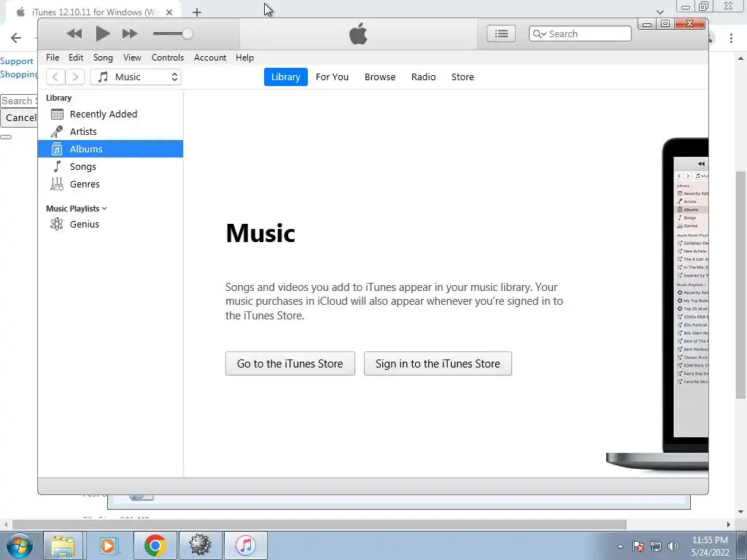Switch to the Radio tab
Image resolution: width=747 pixels, height=560 pixels.
tap(424, 77)
